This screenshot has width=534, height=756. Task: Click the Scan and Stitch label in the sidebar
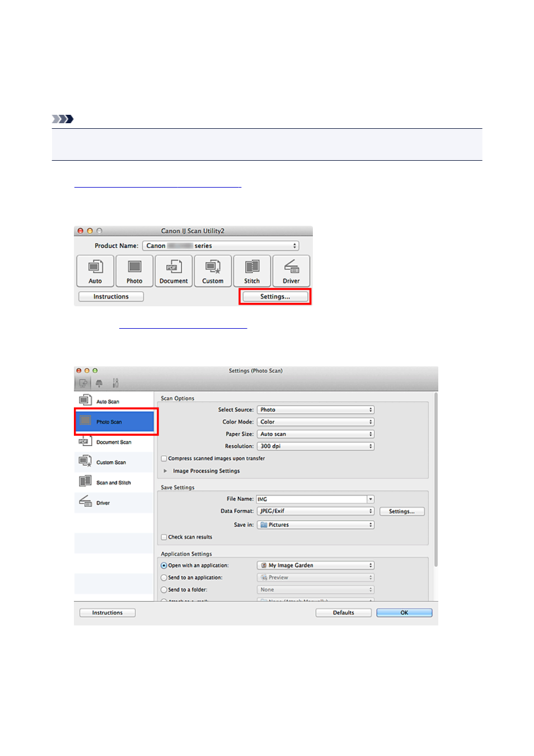113,483
